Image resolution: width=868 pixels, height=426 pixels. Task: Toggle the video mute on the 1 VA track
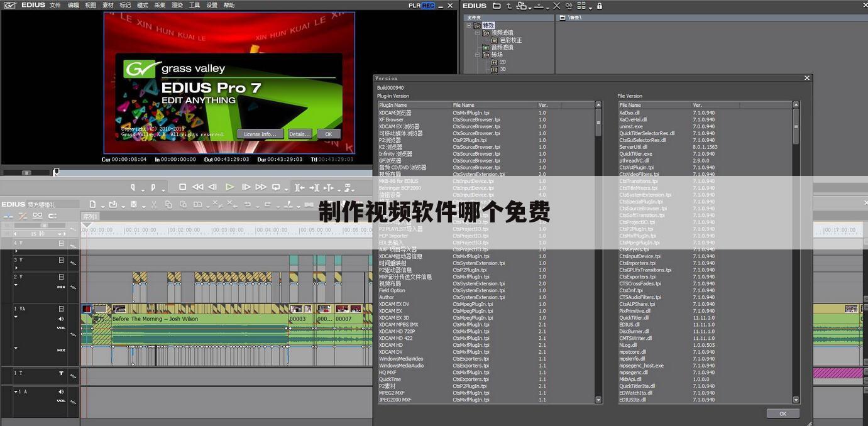click(x=61, y=309)
